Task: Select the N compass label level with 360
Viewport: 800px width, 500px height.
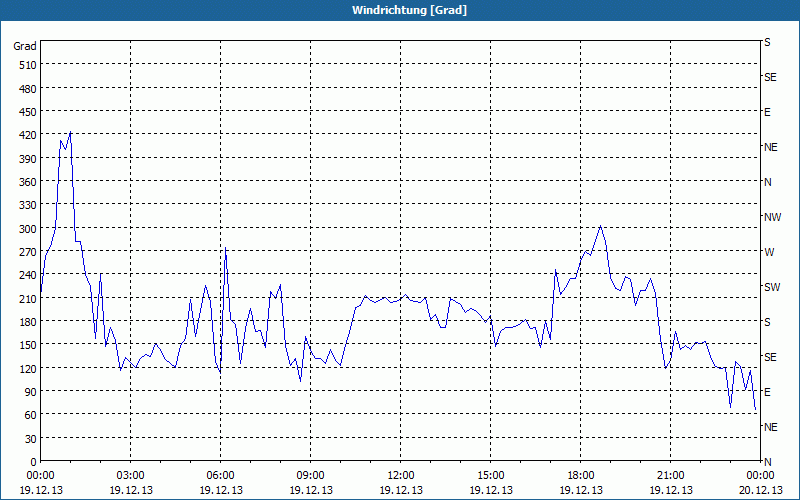Action: click(x=768, y=182)
